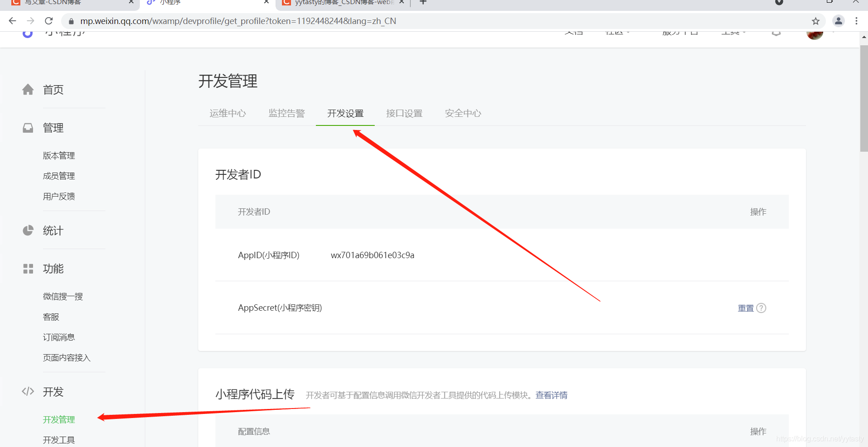Click the 开发 code brackets icon
This screenshot has width=868, height=447.
click(x=28, y=391)
